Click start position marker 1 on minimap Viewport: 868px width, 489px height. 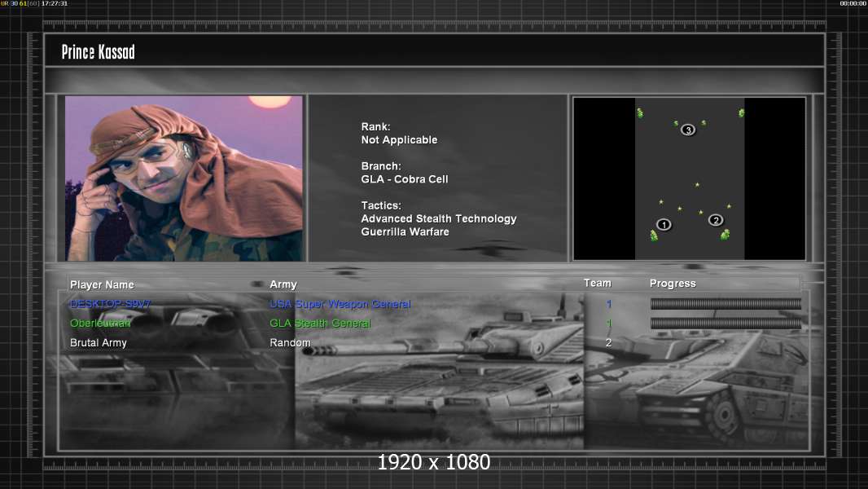pos(664,224)
